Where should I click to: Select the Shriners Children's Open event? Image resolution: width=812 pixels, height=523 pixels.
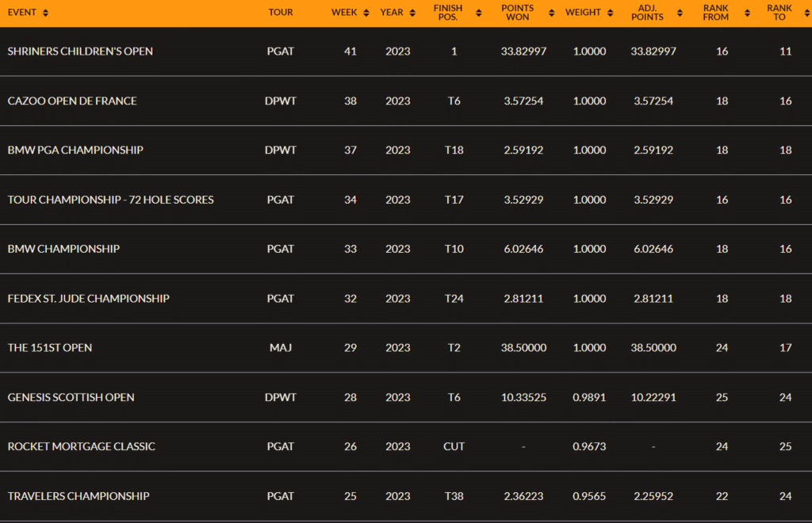click(80, 52)
